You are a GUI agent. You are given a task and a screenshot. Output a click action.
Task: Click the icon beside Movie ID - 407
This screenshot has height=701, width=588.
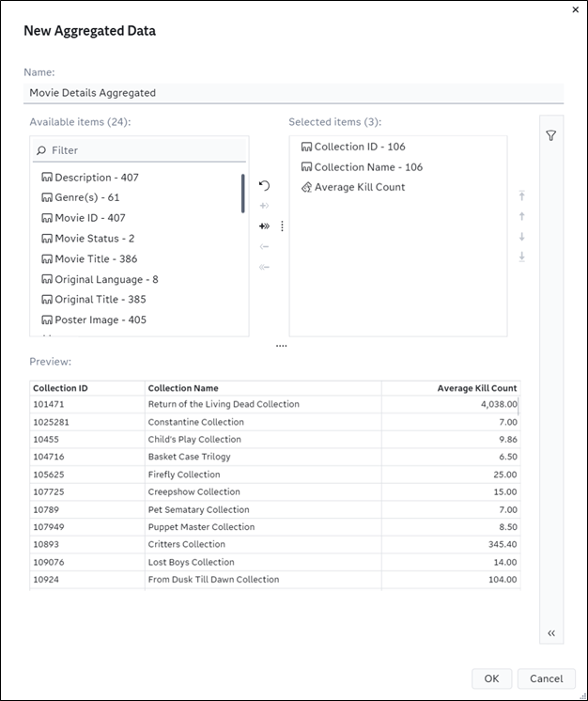[x=47, y=218]
